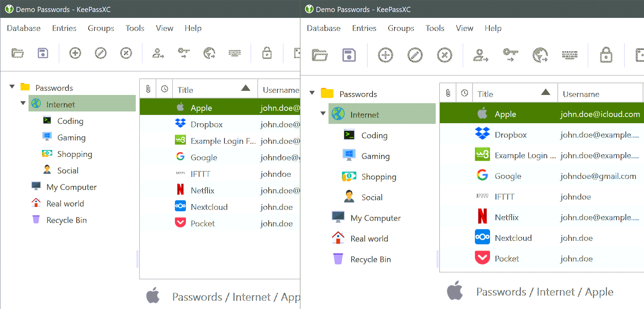644x309 pixels.
Task: Click Edit Entry pencil icon in right window
Action: pos(415,55)
